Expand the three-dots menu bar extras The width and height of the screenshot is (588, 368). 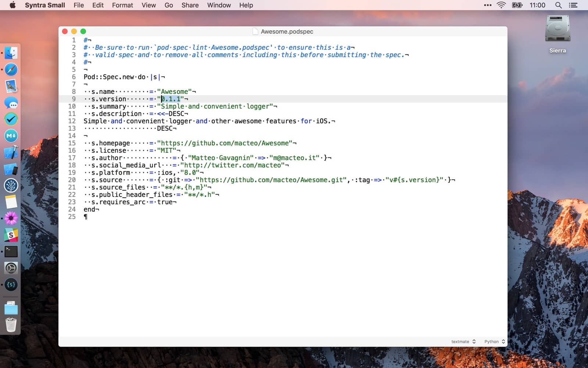[x=487, y=5]
